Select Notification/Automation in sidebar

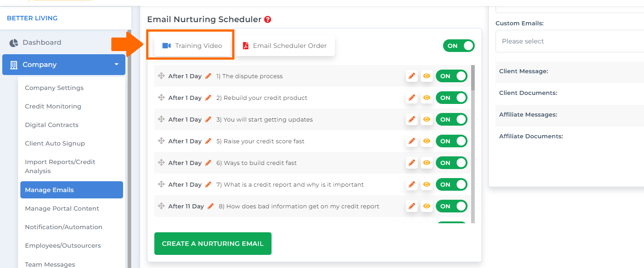tap(63, 227)
